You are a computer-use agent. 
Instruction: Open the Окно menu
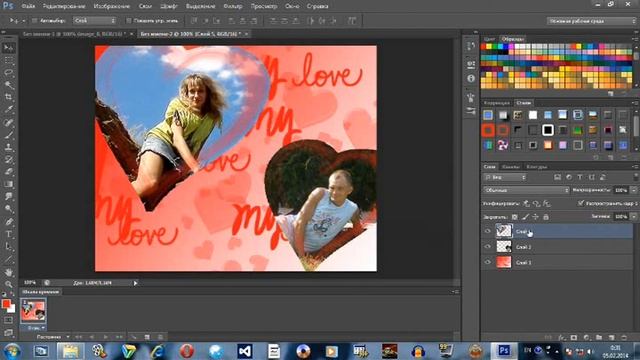(292, 6)
